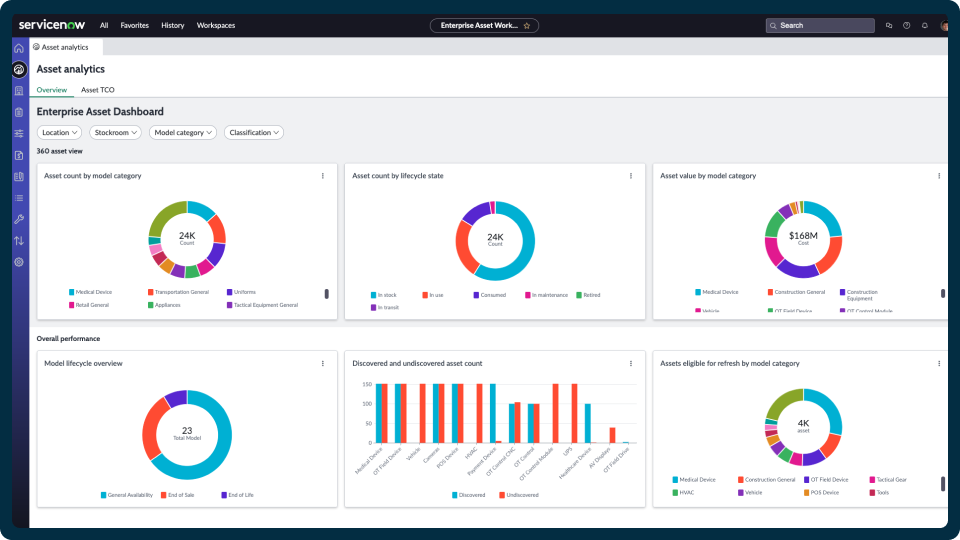The width and height of the screenshot is (960, 540).
Task: Toggle the In use legend entry
Action: pyautogui.click(x=433, y=295)
